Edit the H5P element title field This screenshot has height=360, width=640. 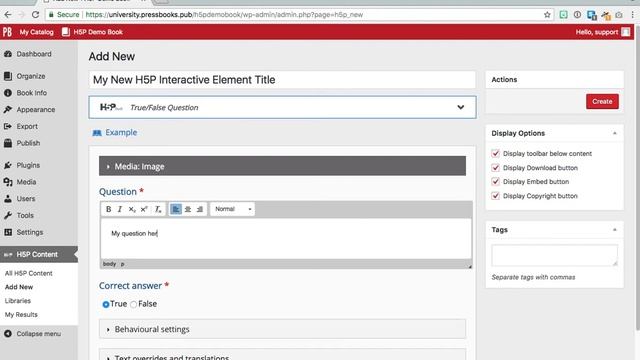point(282,80)
